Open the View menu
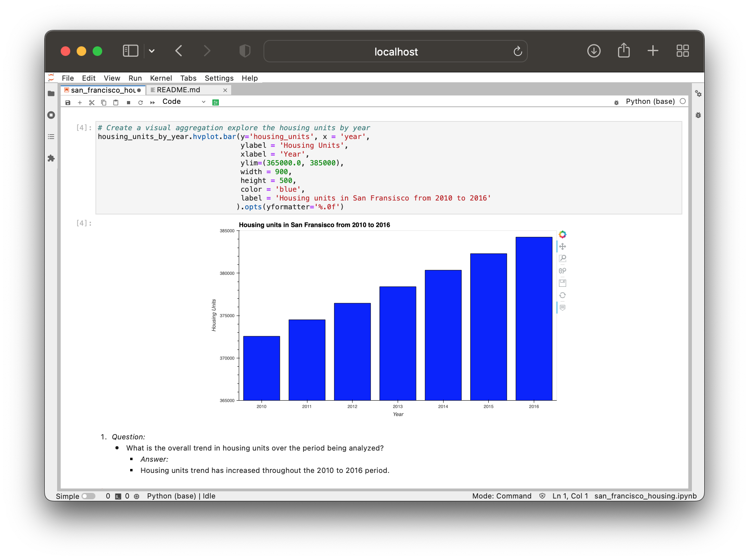 click(x=112, y=78)
